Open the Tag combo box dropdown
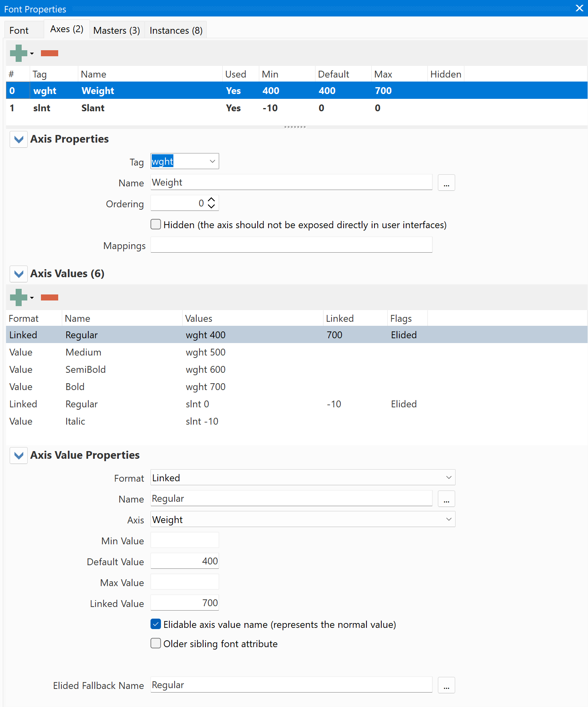The height and width of the screenshot is (707, 588). click(x=212, y=161)
